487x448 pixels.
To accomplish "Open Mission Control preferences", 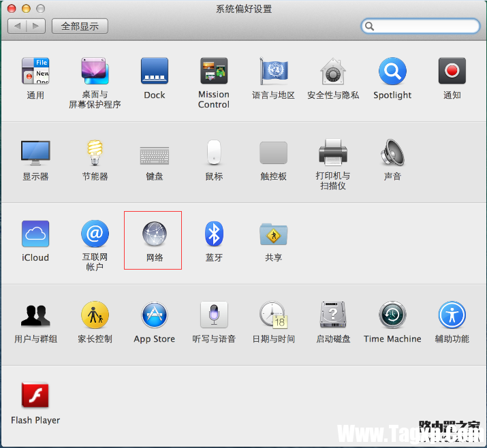I will coord(214,71).
